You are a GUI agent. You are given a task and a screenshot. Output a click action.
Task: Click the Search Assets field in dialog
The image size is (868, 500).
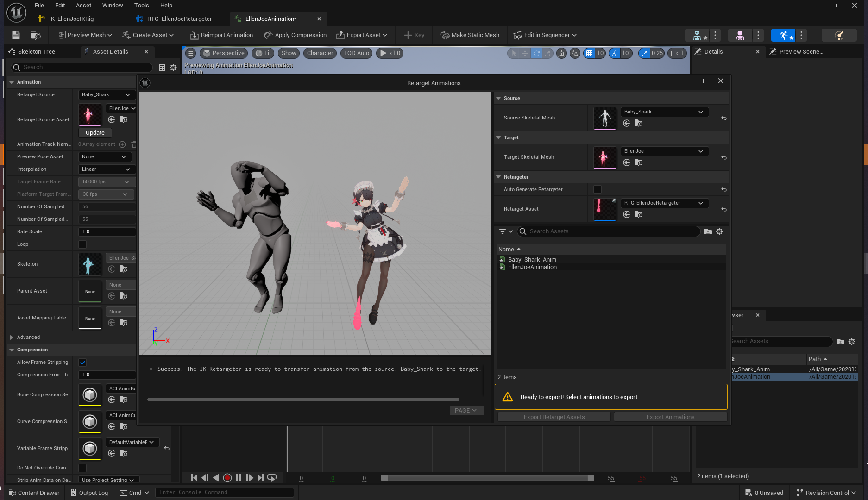click(608, 231)
